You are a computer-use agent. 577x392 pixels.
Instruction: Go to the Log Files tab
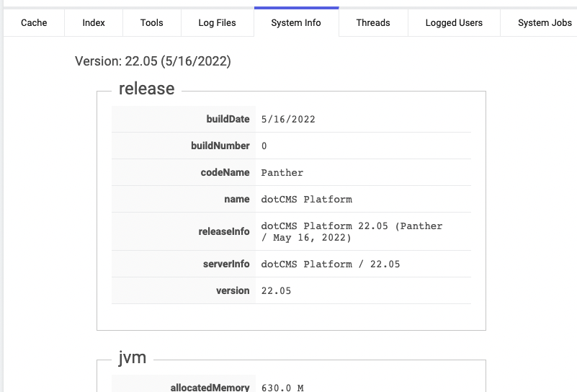pyautogui.click(x=217, y=23)
